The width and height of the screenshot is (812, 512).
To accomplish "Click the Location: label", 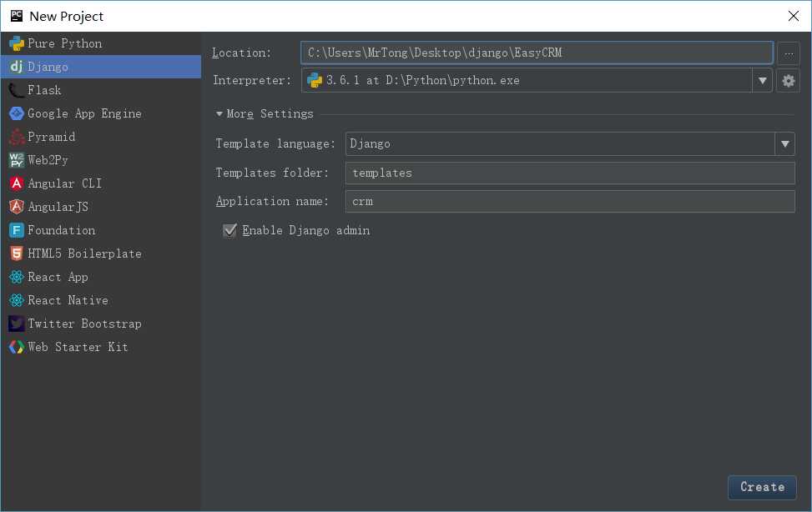I will pyautogui.click(x=241, y=53).
